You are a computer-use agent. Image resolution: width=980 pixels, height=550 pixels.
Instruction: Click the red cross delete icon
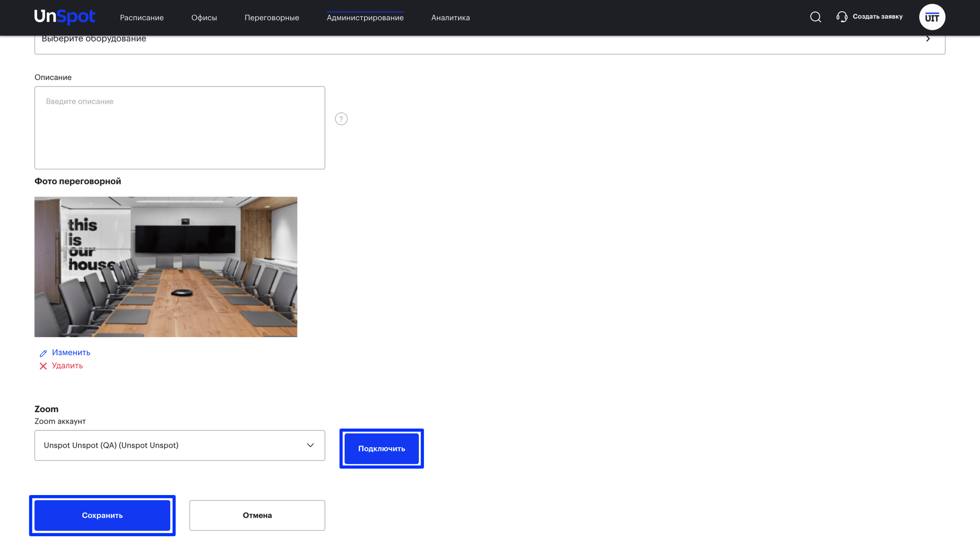coord(43,366)
